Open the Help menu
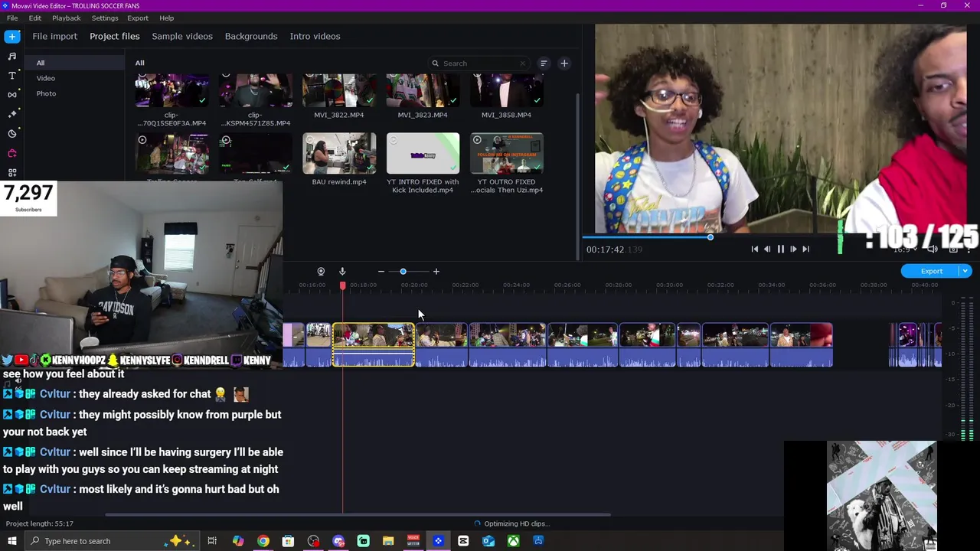Viewport: 980px width, 551px height. pyautogui.click(x=167, y=18)
